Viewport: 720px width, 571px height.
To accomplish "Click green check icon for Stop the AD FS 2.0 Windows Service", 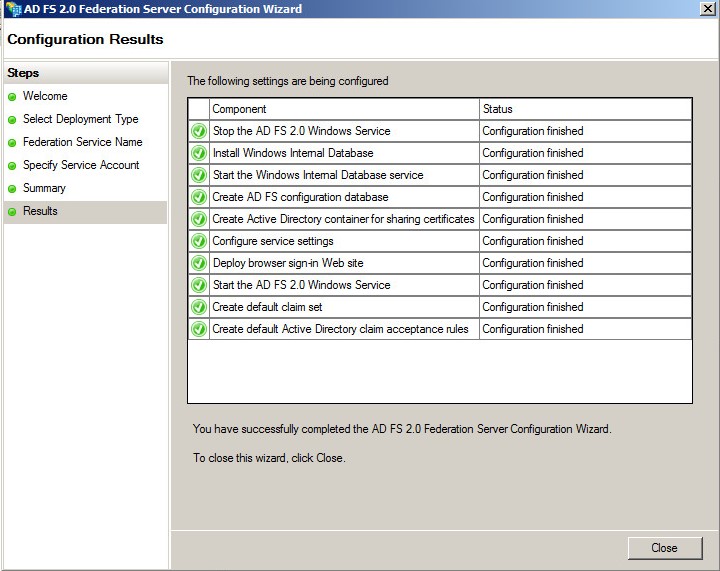I will point(199,131).
